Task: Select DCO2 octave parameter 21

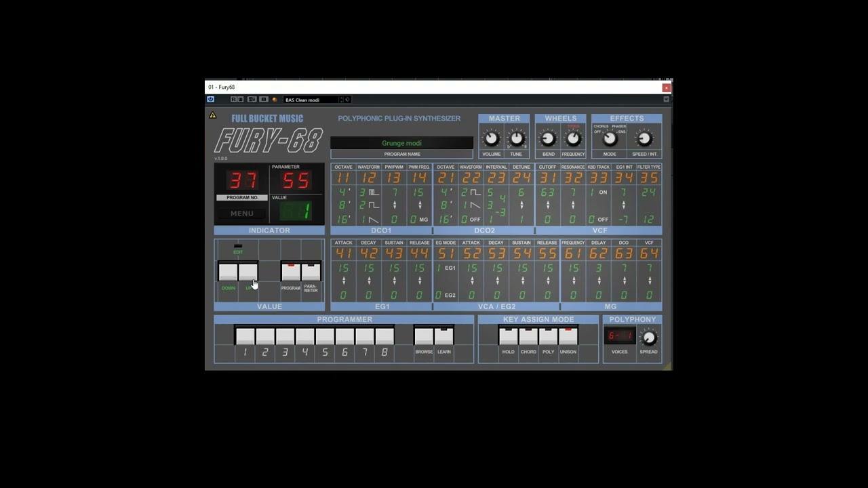Action: pyautogui.click(x=446, y=178)
